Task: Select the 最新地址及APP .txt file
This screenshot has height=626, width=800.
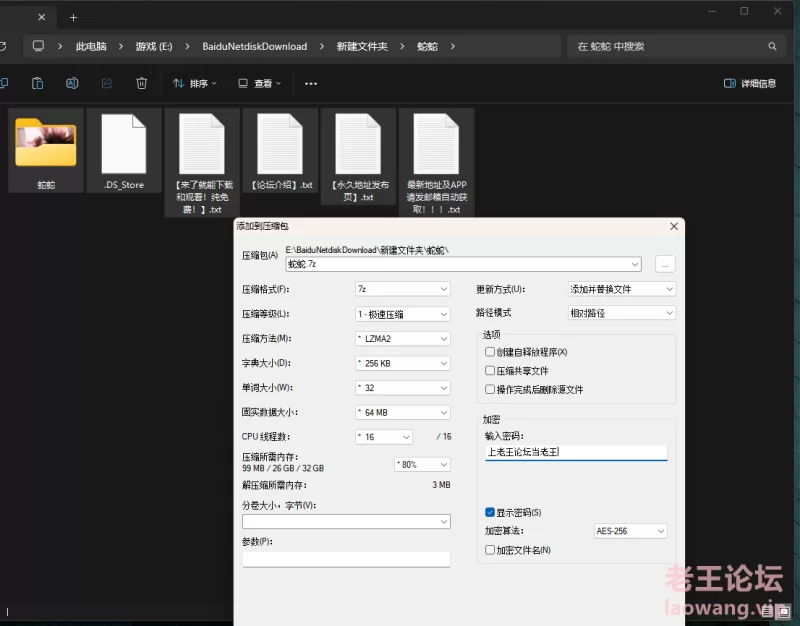Action: point(436,162)
